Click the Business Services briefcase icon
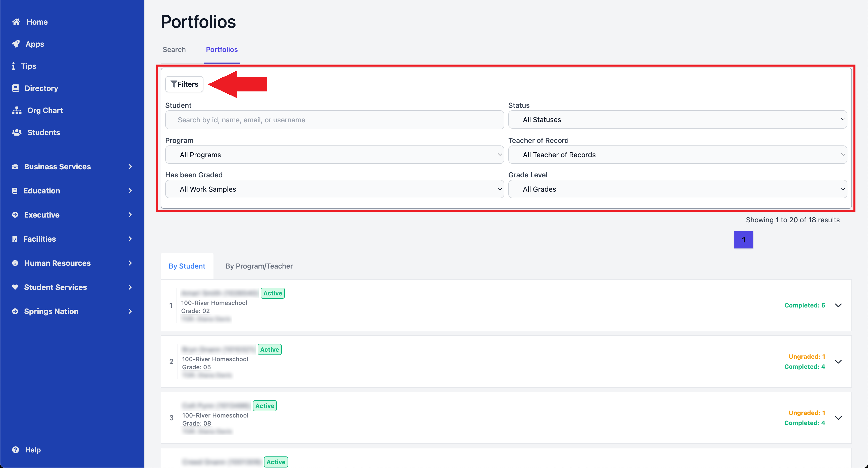Viewport: 868px width, 468px height. 16,167
